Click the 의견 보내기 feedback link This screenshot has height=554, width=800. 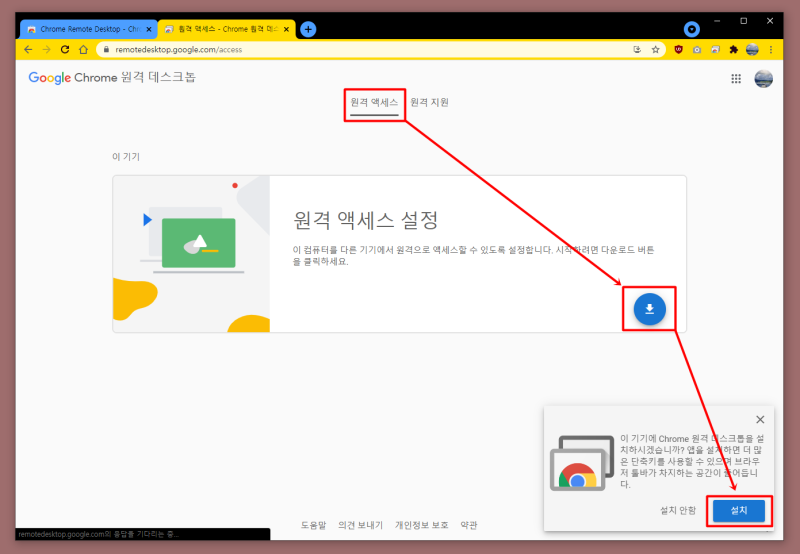(x=360, y=525)
